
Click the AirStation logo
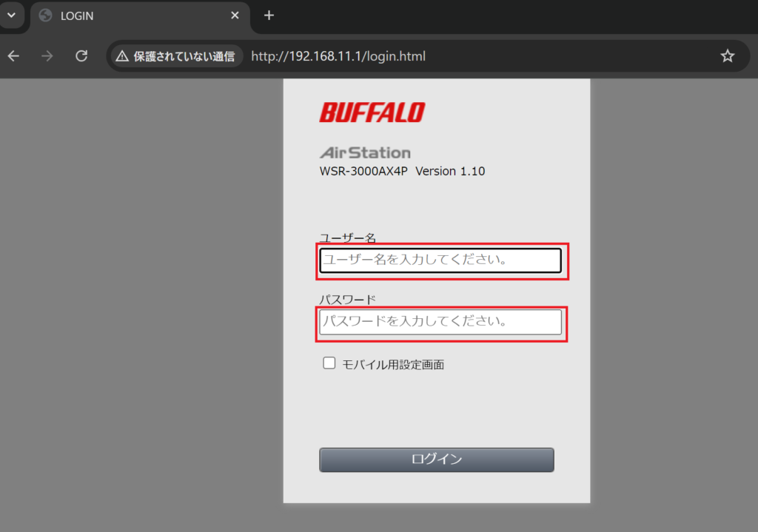pos(365,152)
